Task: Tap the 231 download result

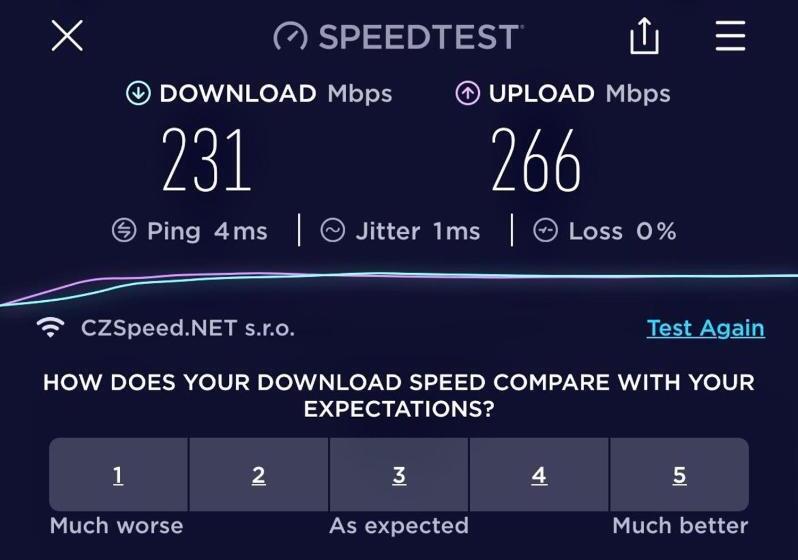Action: tap(207, 160)
